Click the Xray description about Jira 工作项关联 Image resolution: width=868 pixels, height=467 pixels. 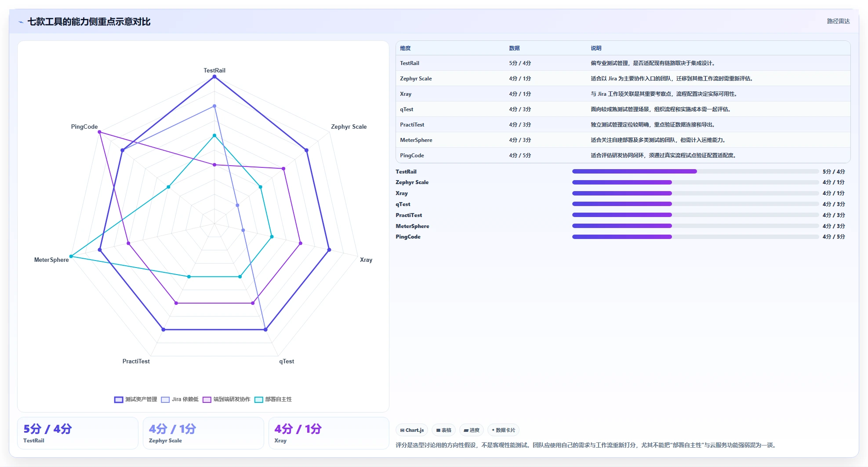(x=664, y=94)
